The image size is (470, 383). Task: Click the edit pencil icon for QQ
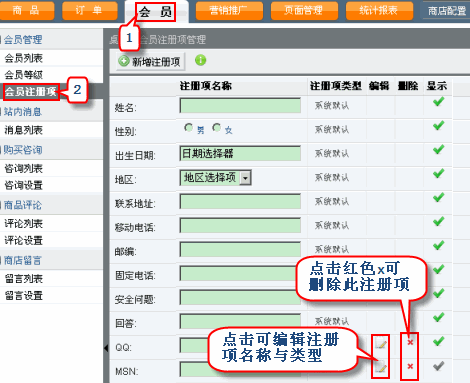(381, 343)
